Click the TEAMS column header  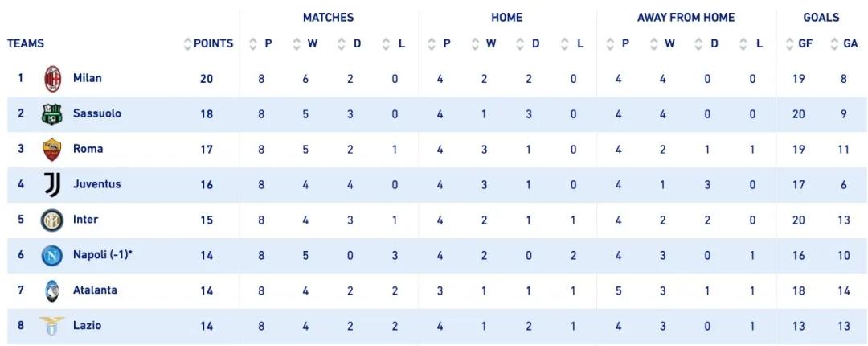[x=26, y=44]
